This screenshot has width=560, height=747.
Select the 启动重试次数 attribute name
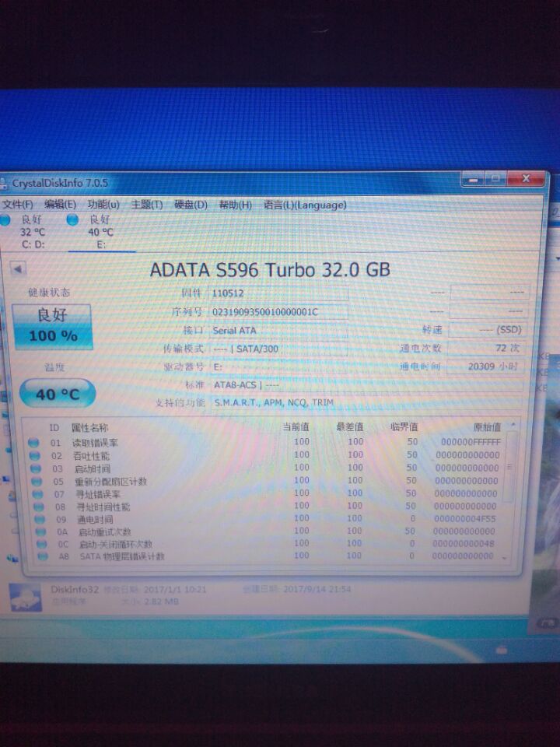(x=105, y=531)
